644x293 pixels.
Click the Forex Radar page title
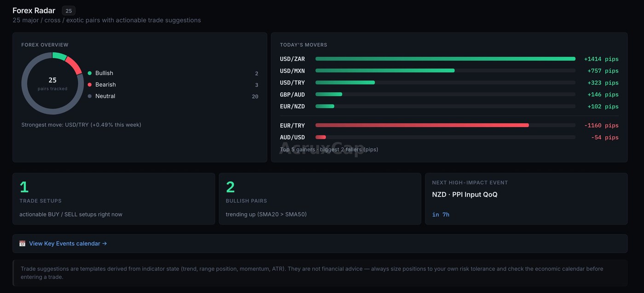tap(34, 11)
